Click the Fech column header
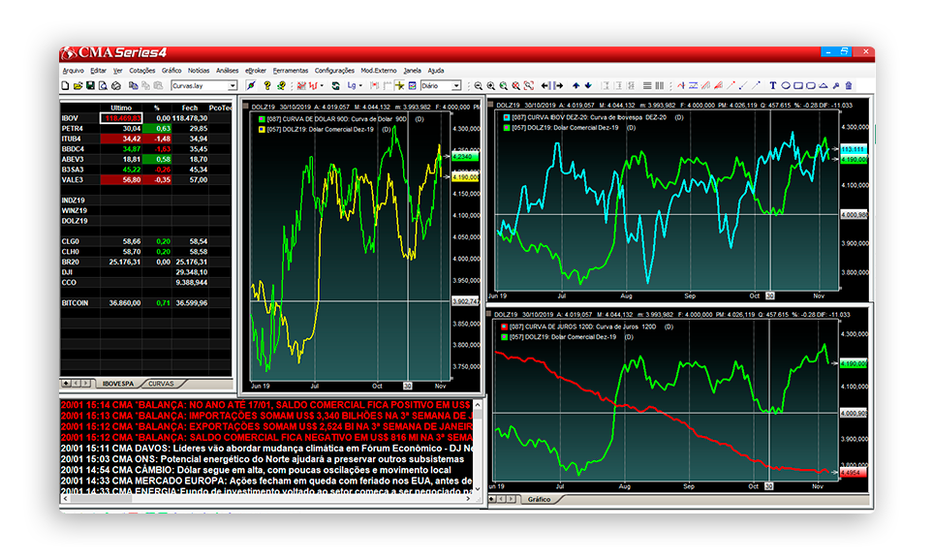Screen dimensions: 934x560 [x=190, y=108]
